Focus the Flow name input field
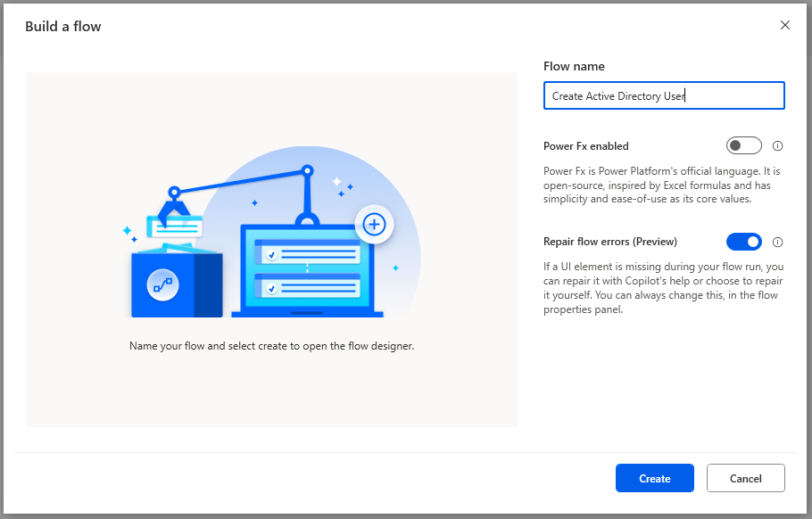The width and height of the screenshot is (812, 519). point(664,95)
